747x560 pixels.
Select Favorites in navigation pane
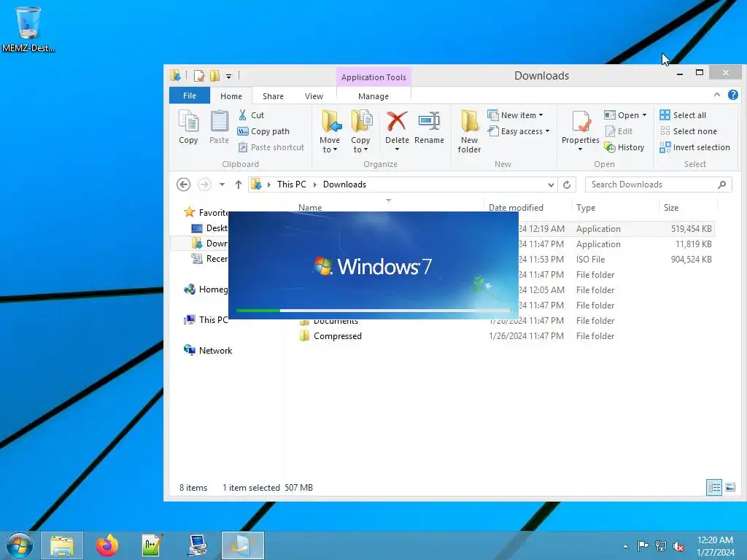205,212
